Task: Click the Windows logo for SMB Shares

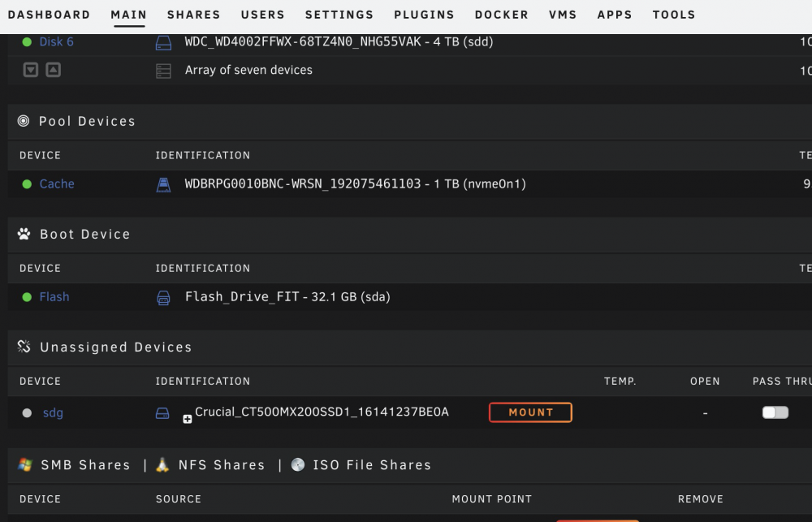Action: 25,464
